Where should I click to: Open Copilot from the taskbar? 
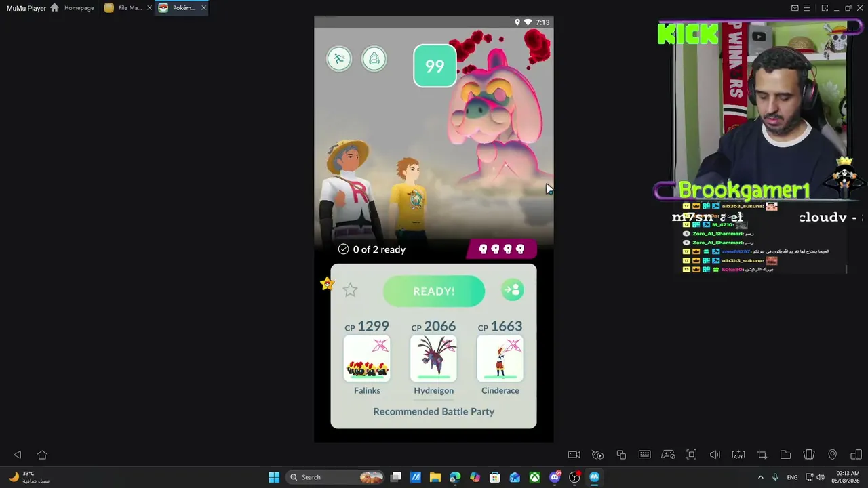click(x=475, y=477)
